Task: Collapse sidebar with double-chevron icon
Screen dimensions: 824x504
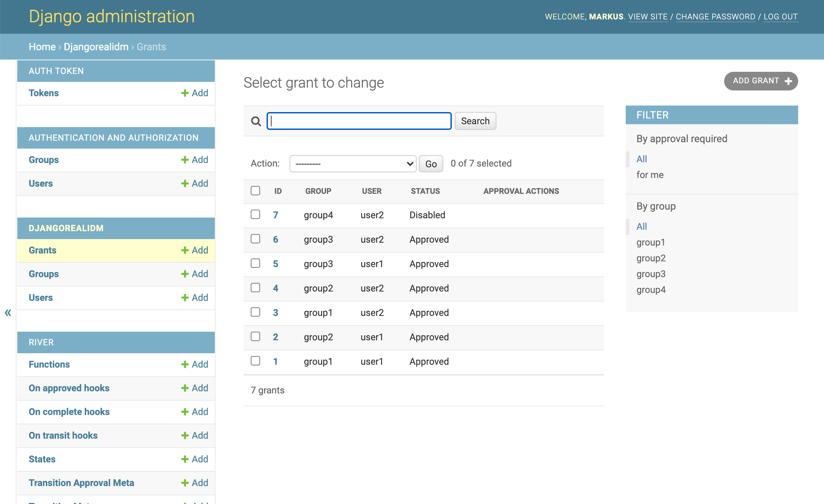Action: pyautogui.click(x=8, y=313)
